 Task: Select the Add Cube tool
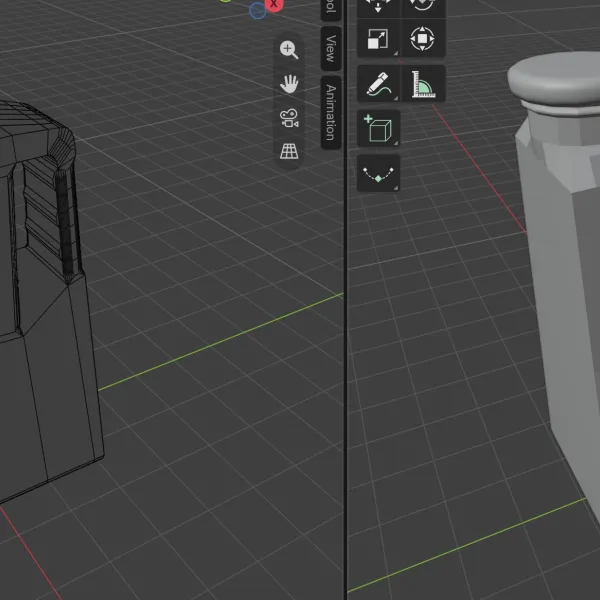(378, 129)
